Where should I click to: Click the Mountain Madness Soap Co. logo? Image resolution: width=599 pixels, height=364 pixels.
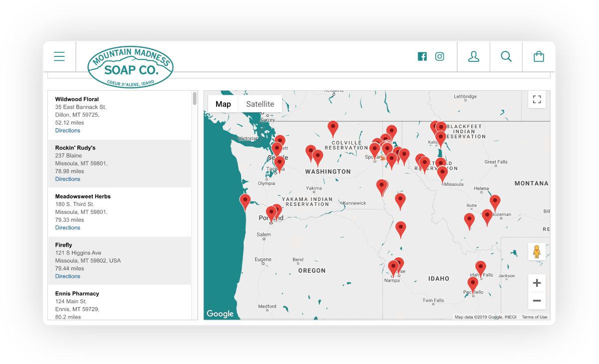click(x=130, y=67)
